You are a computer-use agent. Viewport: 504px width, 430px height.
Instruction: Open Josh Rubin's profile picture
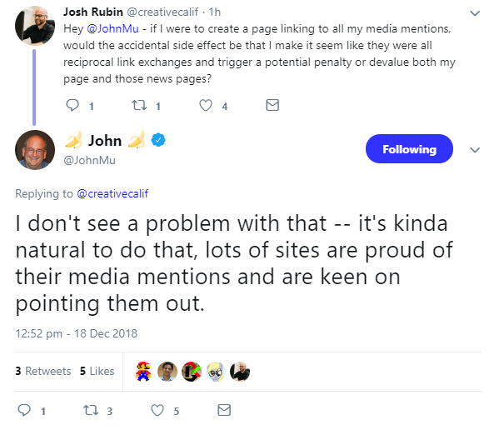tap(36, 25)
